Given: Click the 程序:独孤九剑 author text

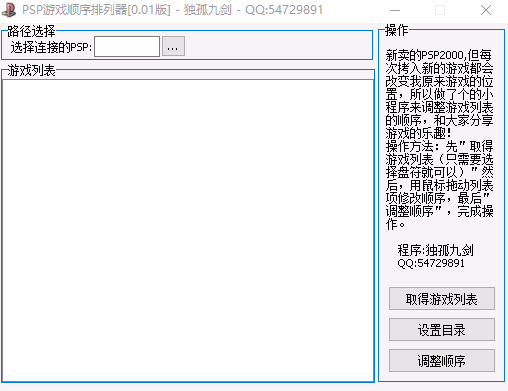Looking at the screenshot, I should 435,250.
